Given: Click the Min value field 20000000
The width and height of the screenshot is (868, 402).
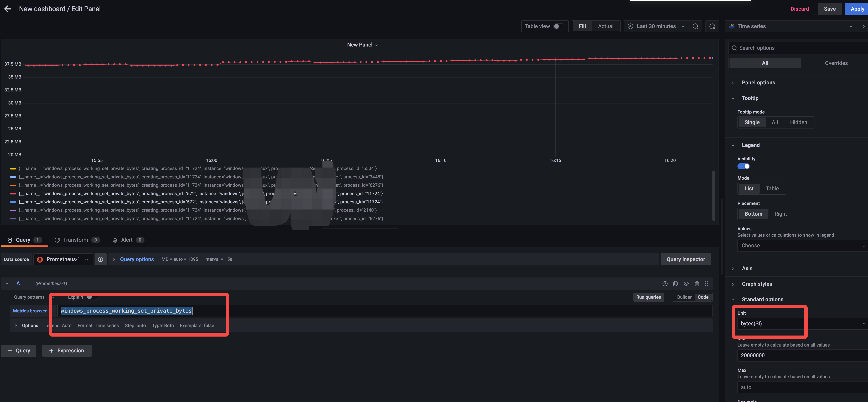Looking at the screenshot, I should 802,355.
